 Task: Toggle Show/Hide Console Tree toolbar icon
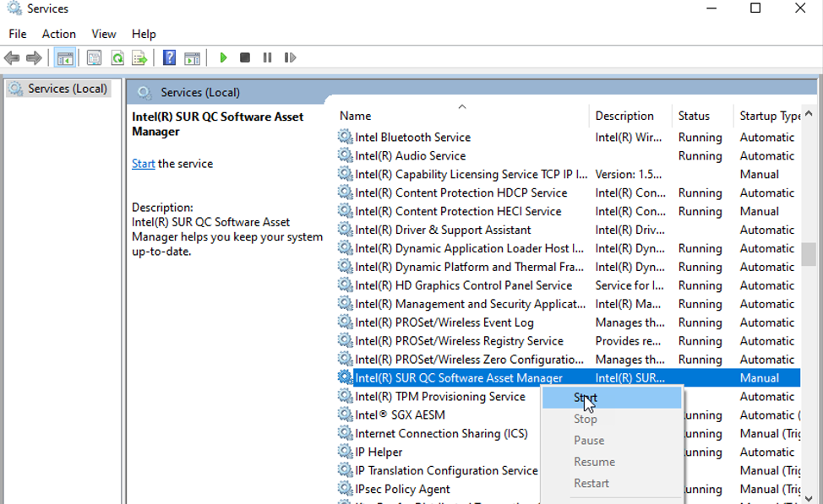[65, 57]
